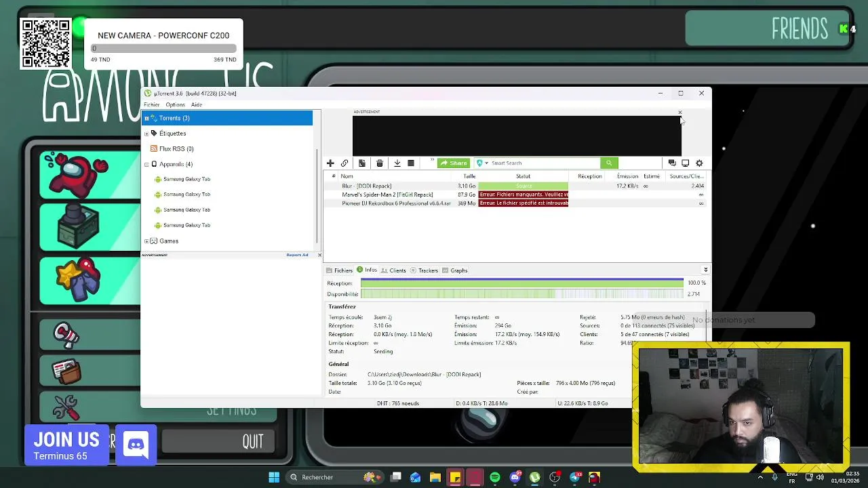Open FRIENDS in the Among Us window

coord(768,28)
